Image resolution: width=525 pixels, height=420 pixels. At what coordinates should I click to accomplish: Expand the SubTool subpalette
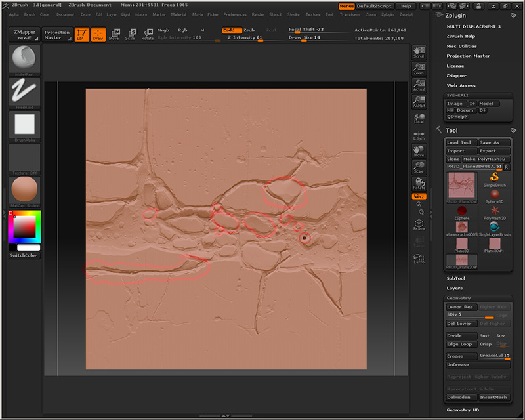point(455,278)
